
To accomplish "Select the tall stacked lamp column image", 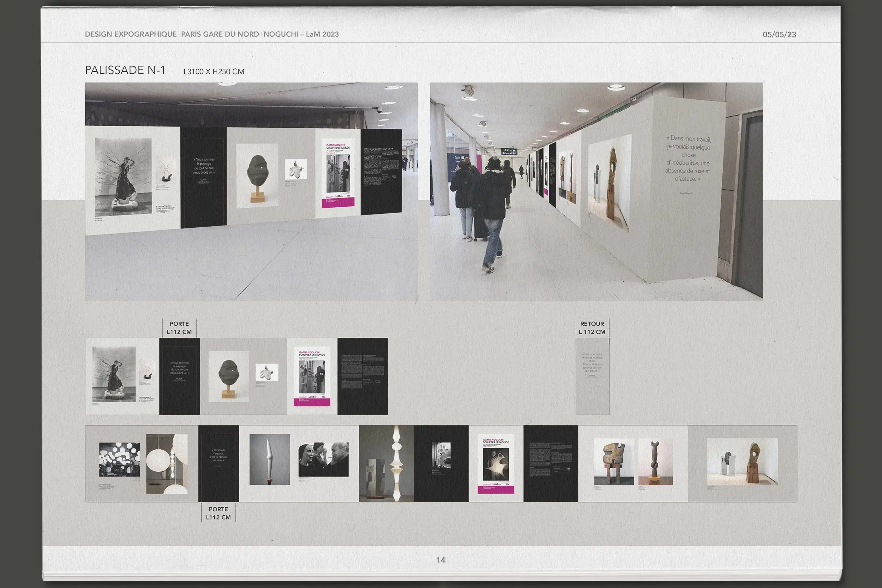I will click(x=386, y=464).
